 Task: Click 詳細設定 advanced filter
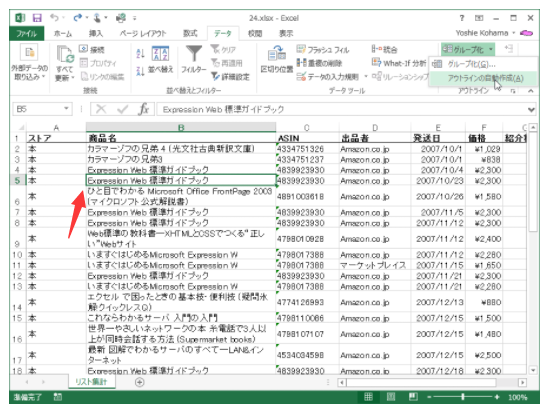[x=231, y=77]
